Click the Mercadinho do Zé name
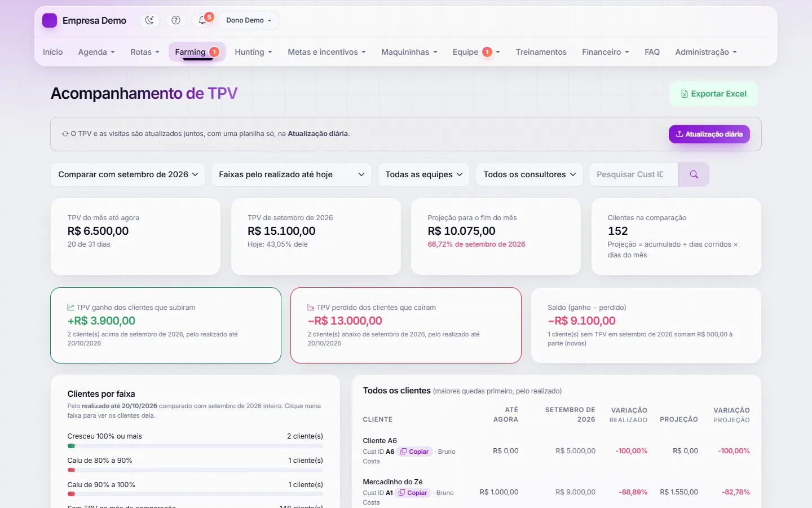This screenshot has width=812, height=508. click(x=392, y=481)
